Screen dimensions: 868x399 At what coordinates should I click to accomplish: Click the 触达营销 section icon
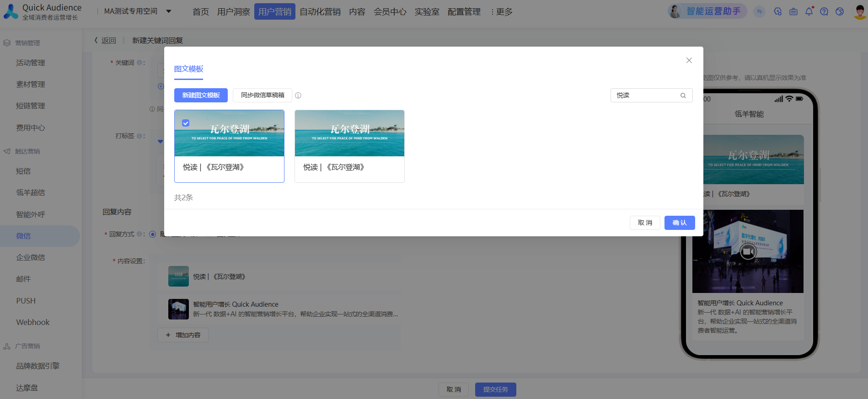[7, 151]
